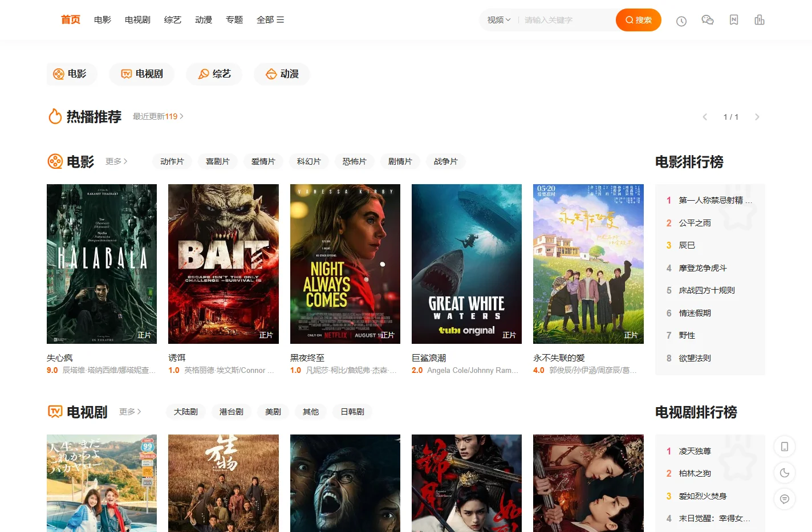Open the 黑夜终至 title link
The width and height of the screenshot is (812, 532).
307,358
